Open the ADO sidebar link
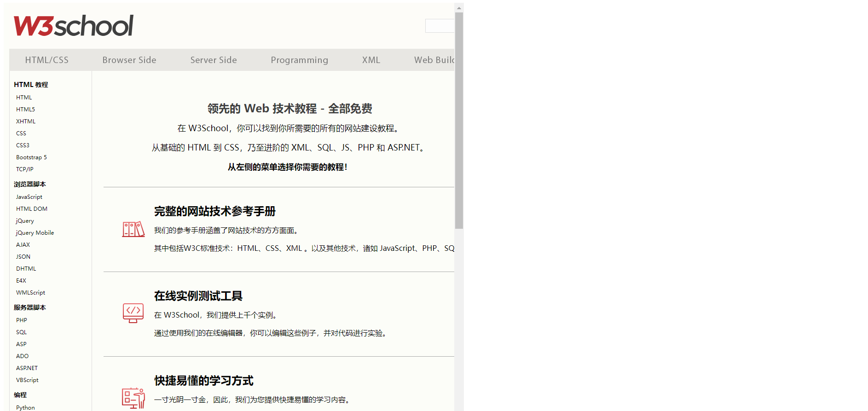 click(22, 356)
